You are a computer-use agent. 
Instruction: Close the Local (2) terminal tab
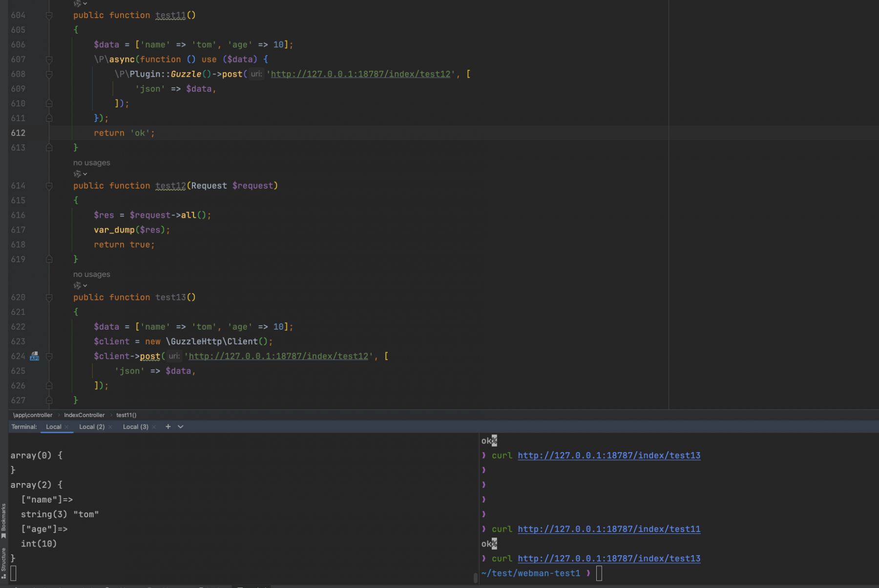110,427
